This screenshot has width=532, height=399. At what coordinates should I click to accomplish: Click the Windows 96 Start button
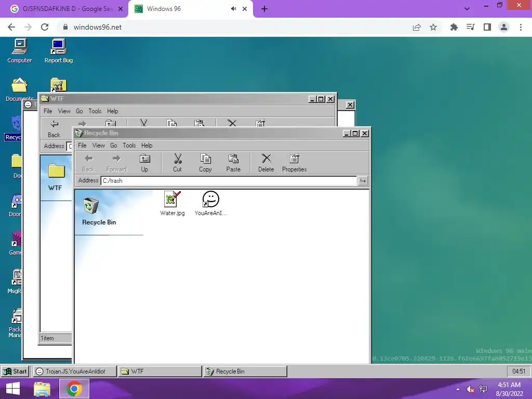coord(15,371)
